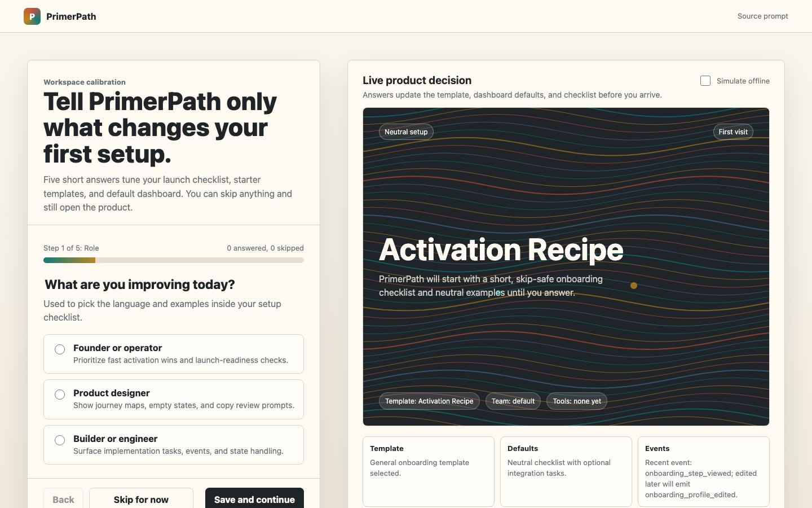This screenshot has height=508, width=812.
Task: Click the Tools: none yet chip
Action: tap(577, 401)
